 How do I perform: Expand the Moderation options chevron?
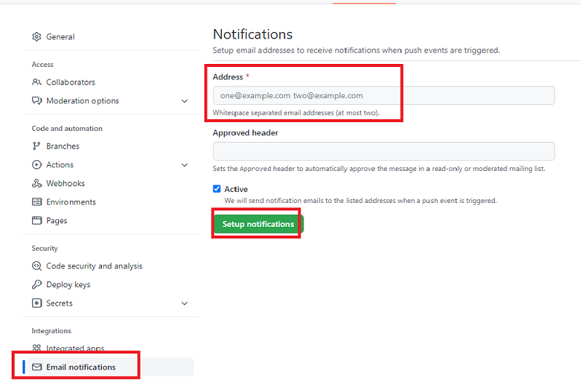pyautogui.click(x=185, y=101)
